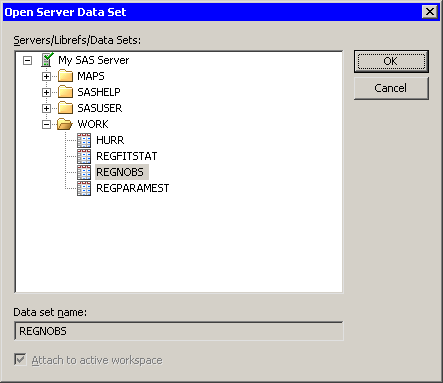Click the My SAS Server icon

47,60
